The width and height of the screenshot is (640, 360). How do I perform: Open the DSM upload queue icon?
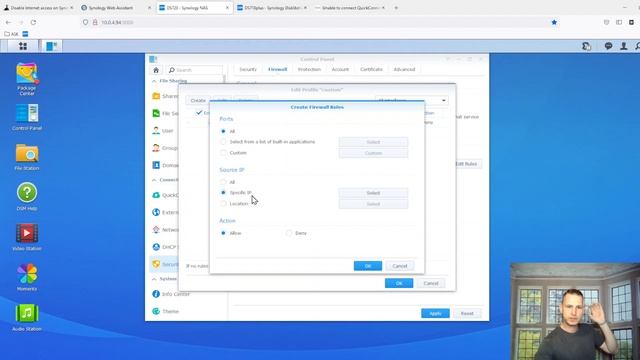[587, 46]
